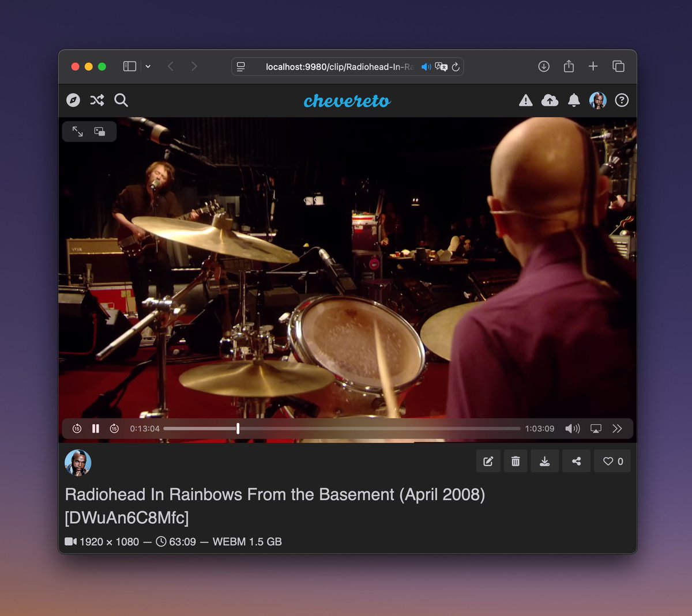Click the elapsed time 0:13:04

coord(145,429)
